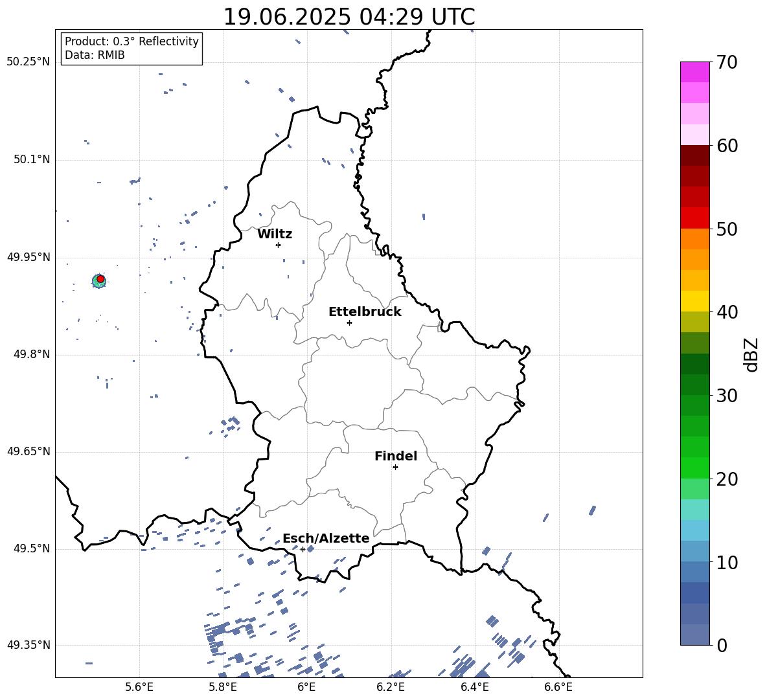Click the Esch/Alzette city label
The width and height of the screenshot is (767, 700).
[326, 539]
